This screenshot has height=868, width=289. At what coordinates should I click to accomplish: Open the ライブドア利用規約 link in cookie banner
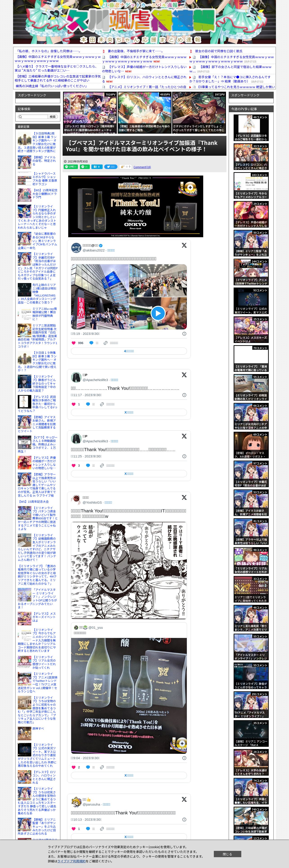pos(71,861)
